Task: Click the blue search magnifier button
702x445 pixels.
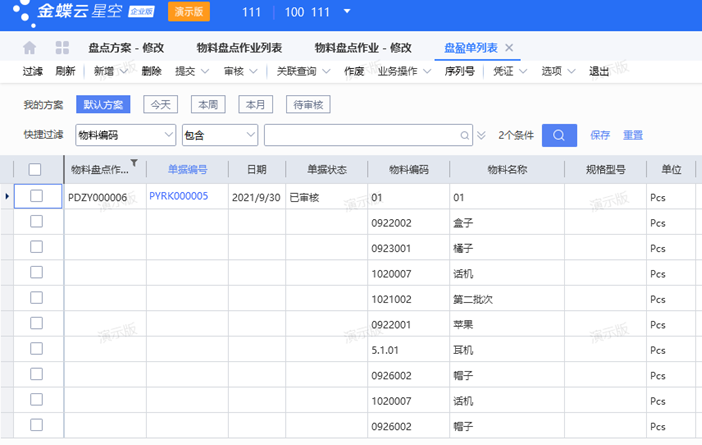Action: 559,135
